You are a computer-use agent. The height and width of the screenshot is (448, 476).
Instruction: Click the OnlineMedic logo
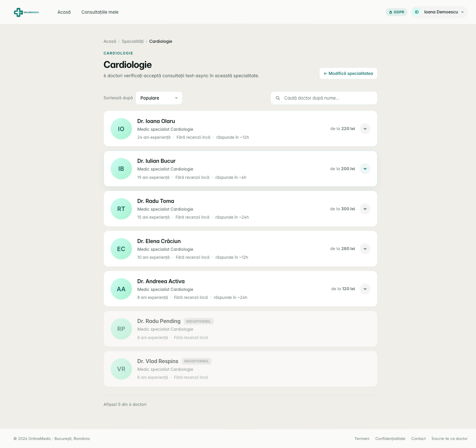[x=26, y=12]
